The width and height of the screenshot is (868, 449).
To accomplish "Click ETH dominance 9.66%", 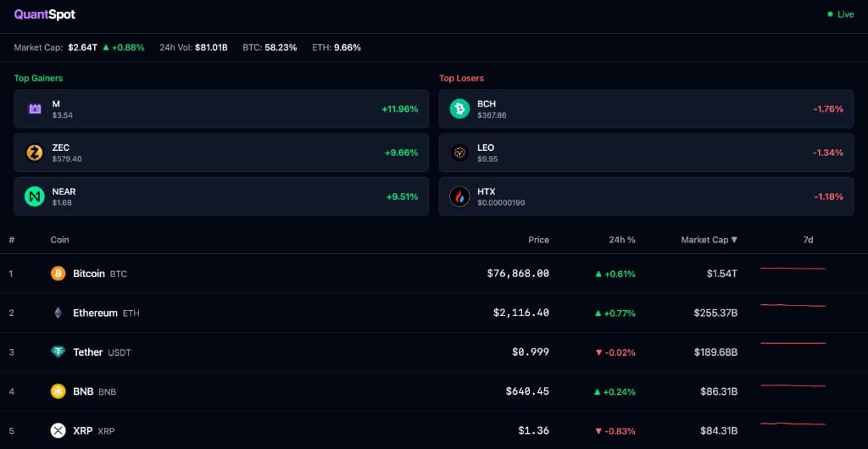I will coord(347,47).
